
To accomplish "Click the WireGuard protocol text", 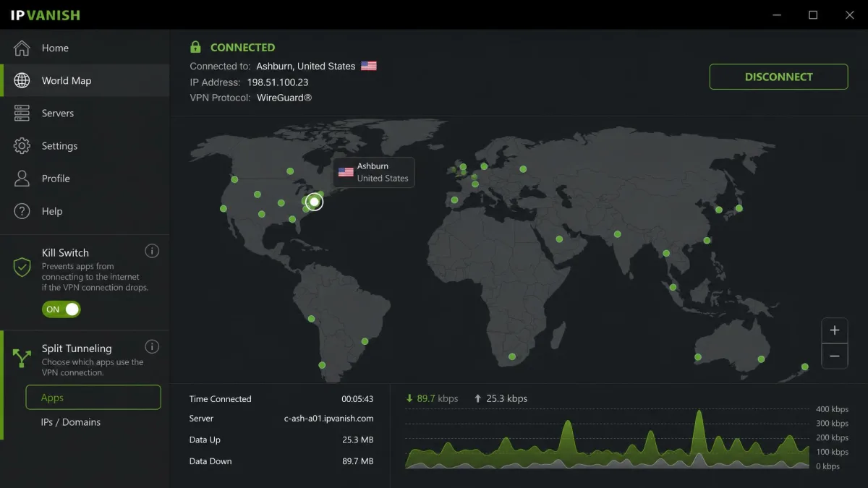I will click(x=284, y=98).
